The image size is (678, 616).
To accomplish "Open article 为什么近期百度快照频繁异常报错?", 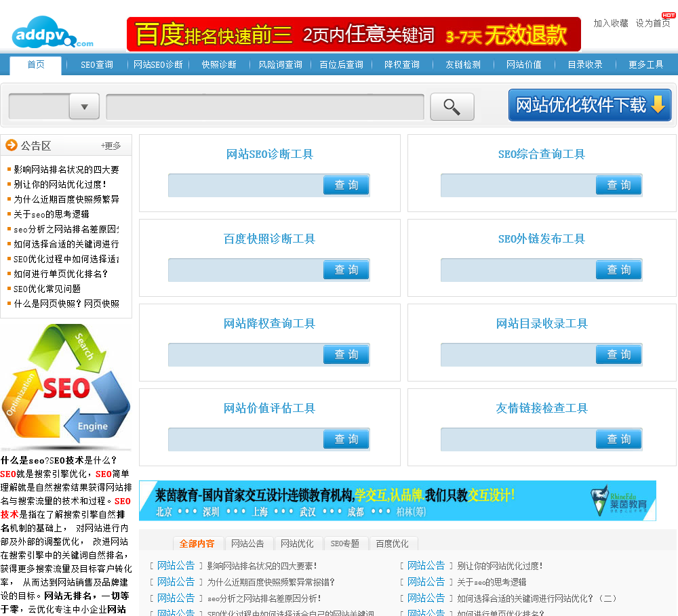I will (x=271, y=582).
